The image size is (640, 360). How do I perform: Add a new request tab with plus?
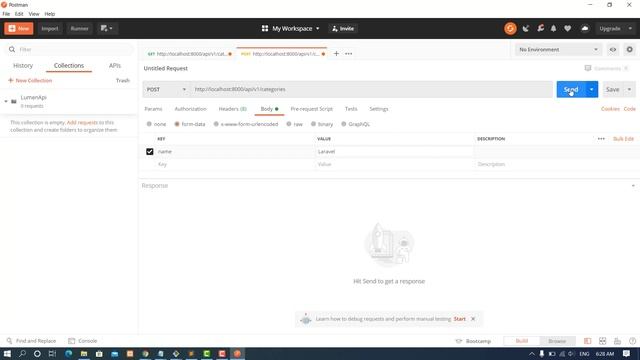click(x=336, y=53)
